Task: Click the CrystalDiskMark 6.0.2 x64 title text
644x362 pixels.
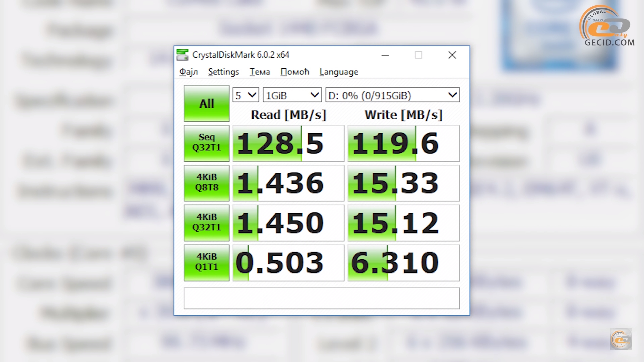Action: click(x=240, y=55)
